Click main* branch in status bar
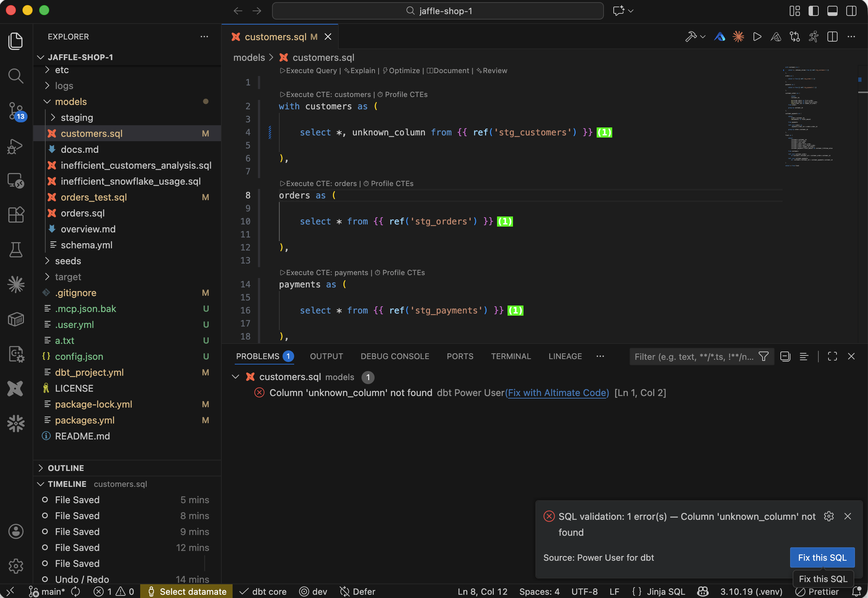Image resolution: width=868 pixels, height=598 pixels. click(x=47, y=591)
